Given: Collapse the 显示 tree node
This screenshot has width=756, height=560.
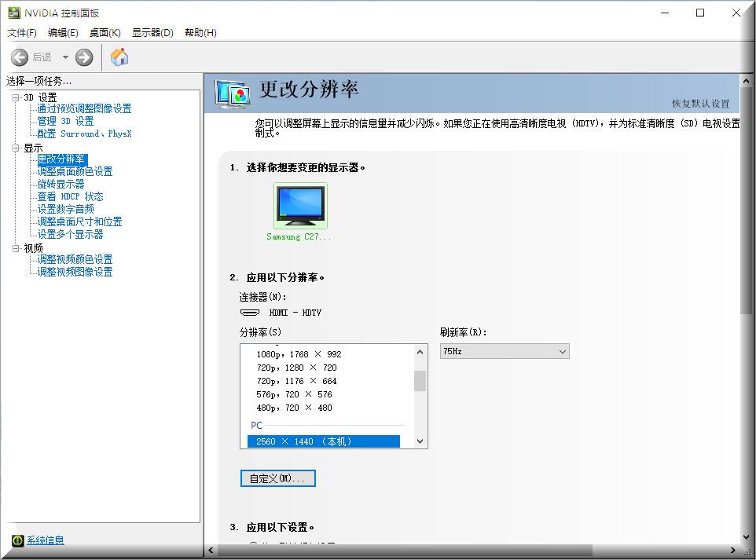Looking at the screenshot, I should click(x=16, y=148).
